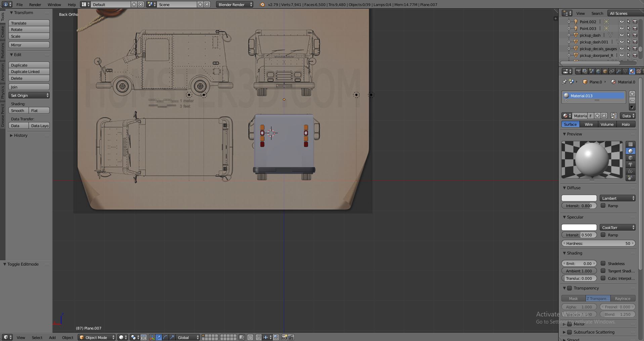Unlink material with the X button
644x341 pixels.
point(604,116)
